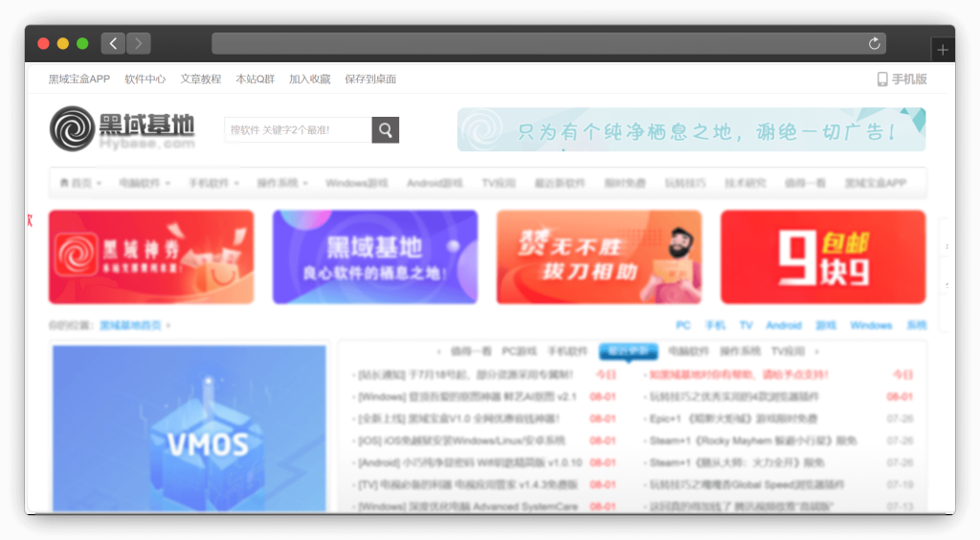Open a new tab with the plus button
The width and height of the screenshot is (980, 540).
(943, 50)
